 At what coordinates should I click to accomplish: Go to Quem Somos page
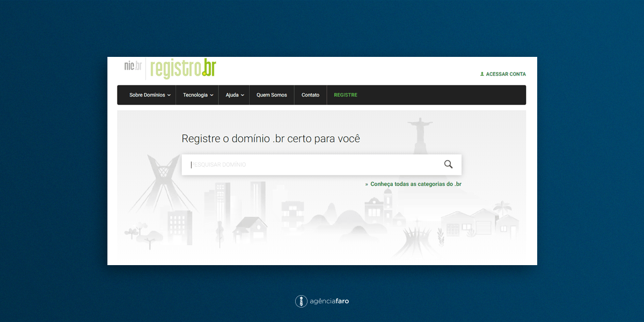(272, 95)
